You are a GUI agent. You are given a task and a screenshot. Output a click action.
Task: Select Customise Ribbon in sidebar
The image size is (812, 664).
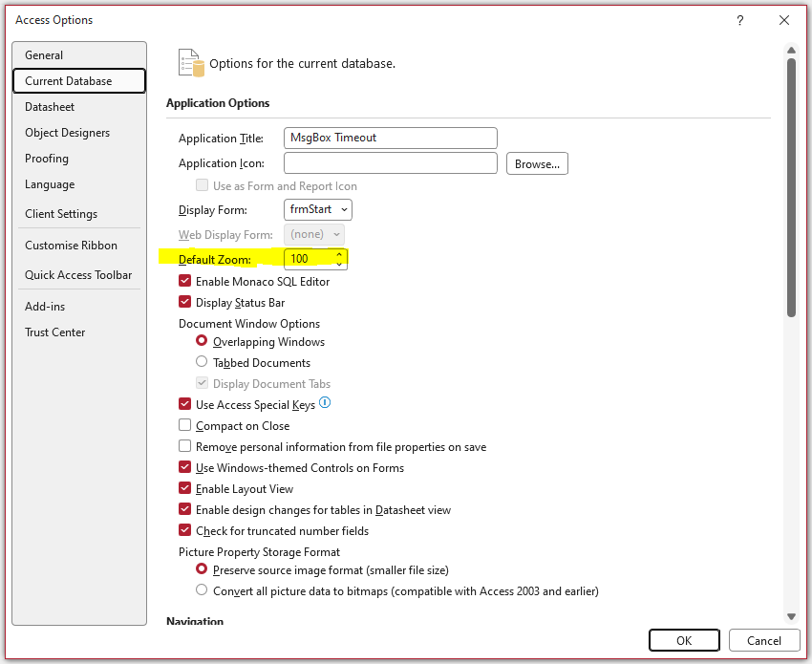(x=71, y=246)
